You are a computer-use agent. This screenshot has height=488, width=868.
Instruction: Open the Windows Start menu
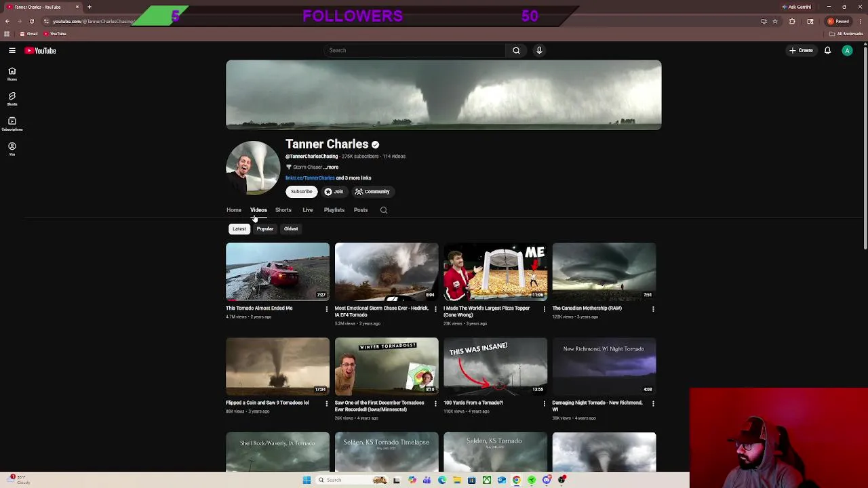click(x=307, y=480)
